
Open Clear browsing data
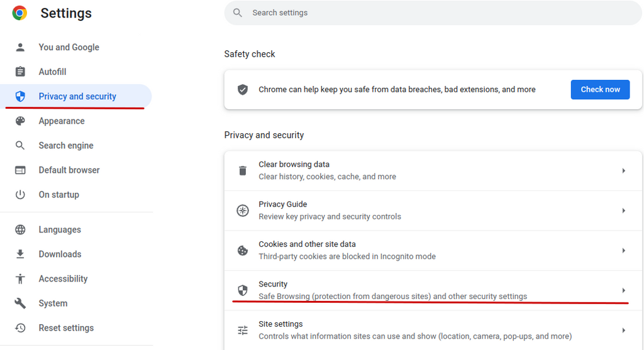(433, 171)
